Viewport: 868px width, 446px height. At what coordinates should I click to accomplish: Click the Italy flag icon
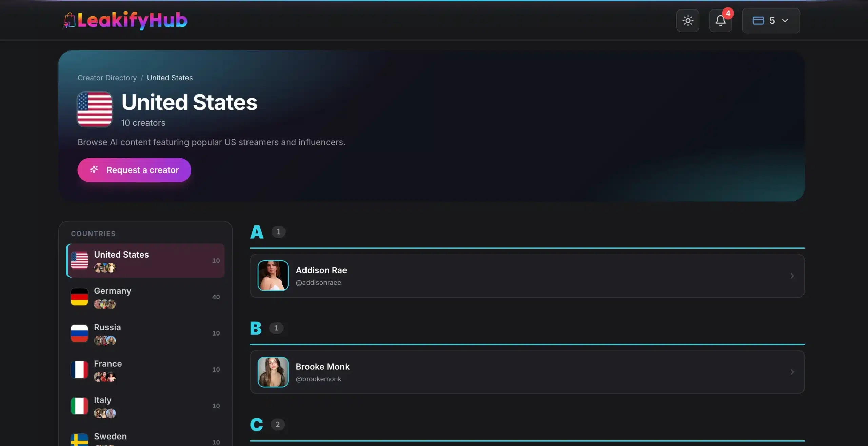point(79,406)
